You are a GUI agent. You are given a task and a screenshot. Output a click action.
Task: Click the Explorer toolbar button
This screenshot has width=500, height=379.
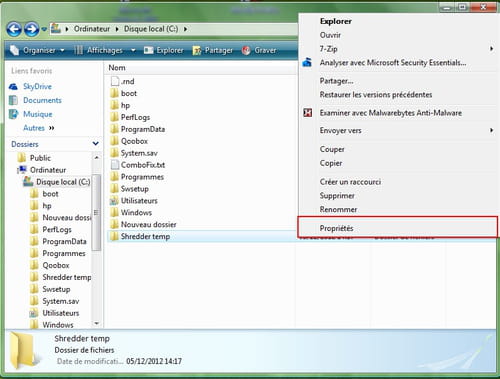click(163, 50)
